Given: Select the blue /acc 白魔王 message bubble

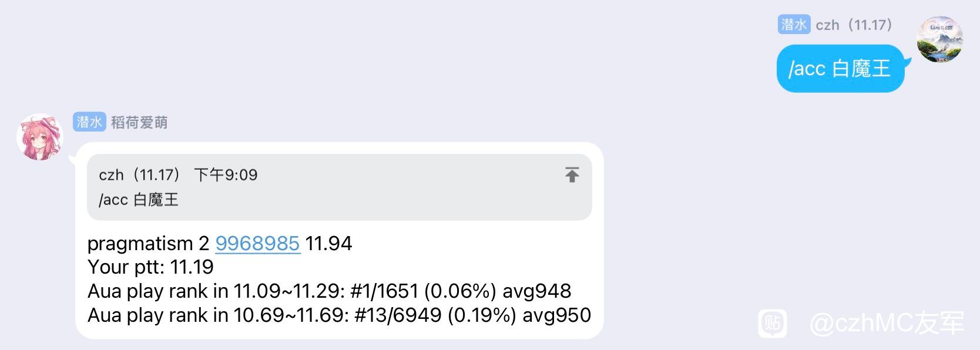Looking at the screenshot, I should tap(841, 69).
